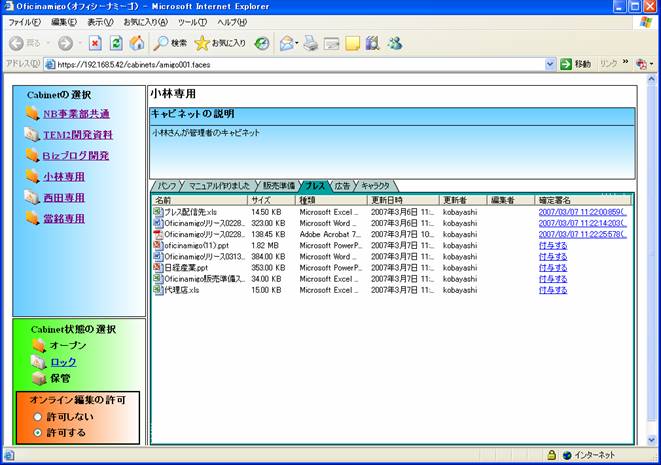Viewport: 661px width, 465px height.
Task: Go to Home via house icon
Action: (x=136, y=43)
